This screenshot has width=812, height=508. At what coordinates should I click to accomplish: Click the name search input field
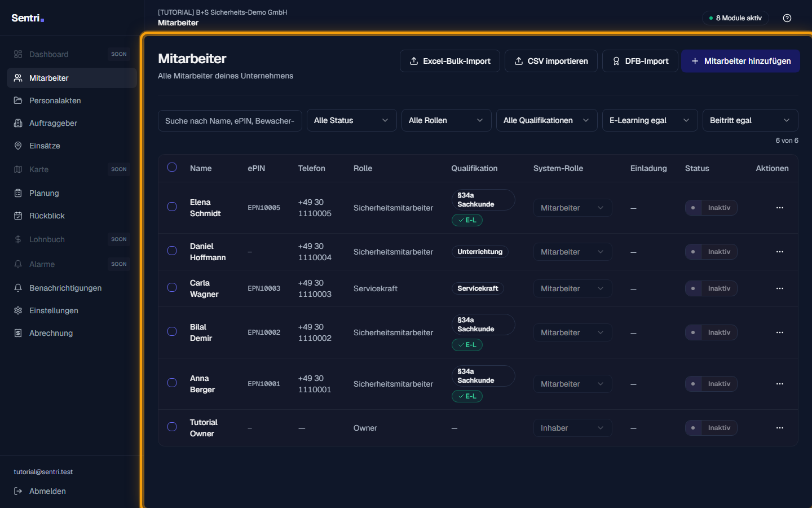(x=230, y=120)
